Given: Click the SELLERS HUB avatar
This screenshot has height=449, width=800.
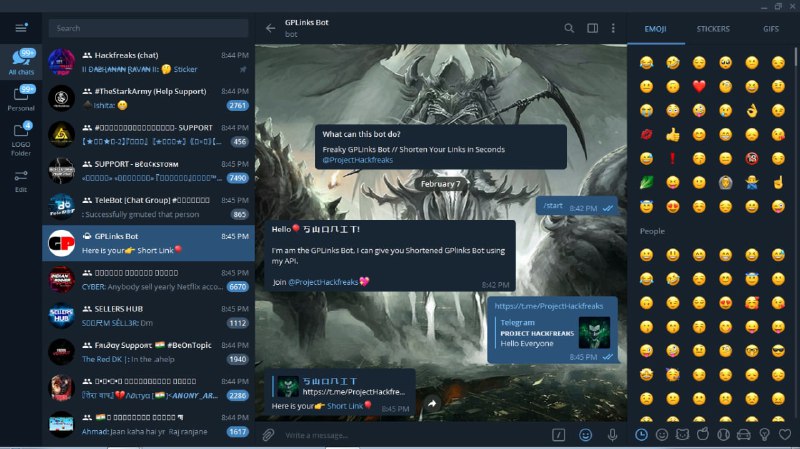Looking at the screenshot, I should tap(61, 315).
